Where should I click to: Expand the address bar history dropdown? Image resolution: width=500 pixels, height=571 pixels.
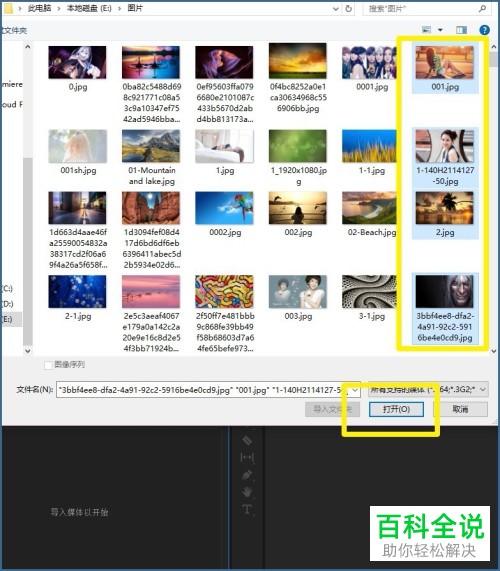click(x=336, y=9)
